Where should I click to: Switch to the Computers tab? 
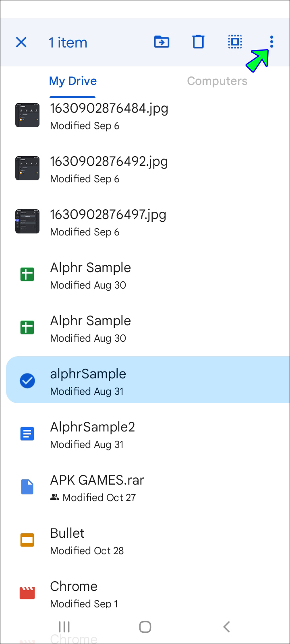[x=217, y=81]
